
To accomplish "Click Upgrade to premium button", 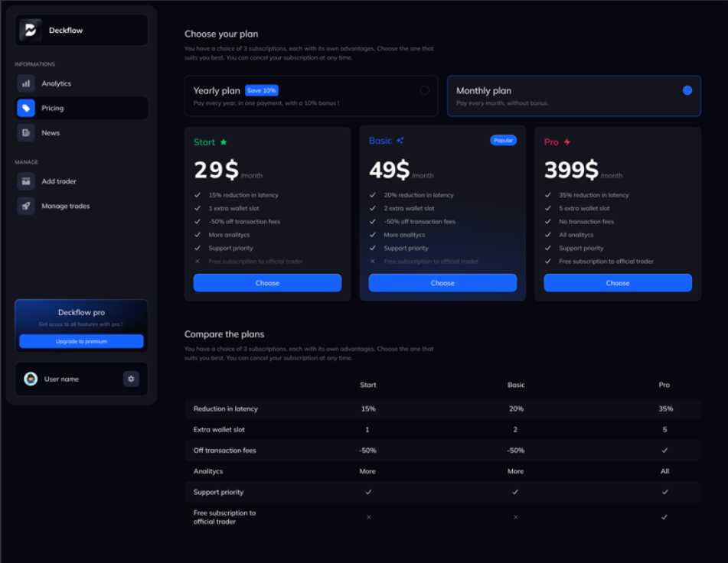I will (x=81, y=341).
